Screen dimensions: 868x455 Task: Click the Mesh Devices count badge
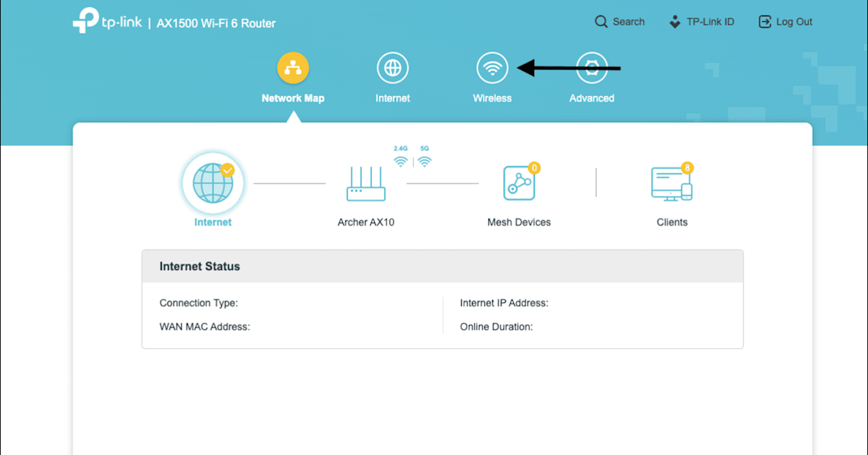click(x=534, y=168)
